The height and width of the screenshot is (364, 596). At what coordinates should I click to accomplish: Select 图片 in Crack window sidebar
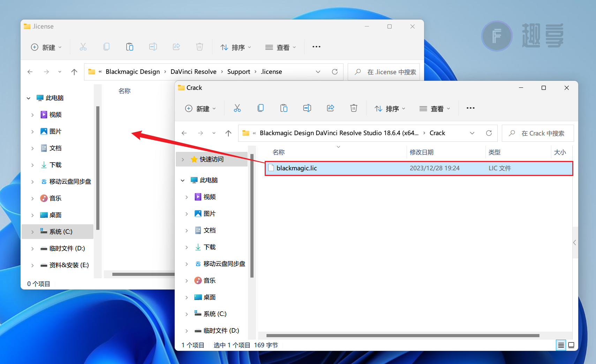click(x=209, y=214)
